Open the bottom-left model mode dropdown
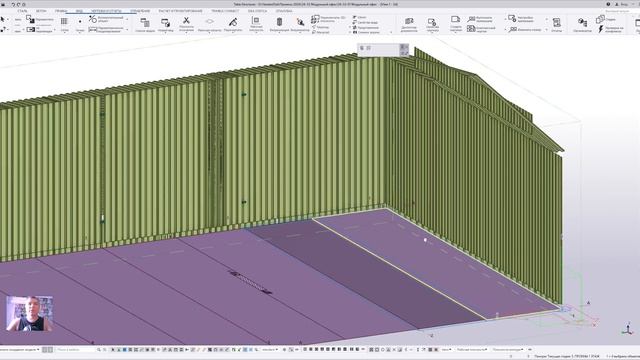The height and width of the screenshot is (360, 640). pos(20,350)
